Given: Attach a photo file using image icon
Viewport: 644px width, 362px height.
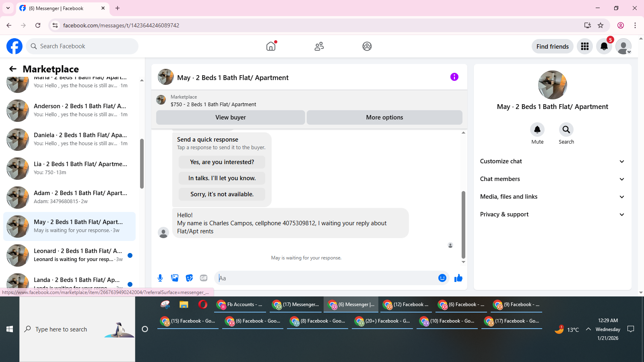Looking at the screenshot, I should (175, 278).
